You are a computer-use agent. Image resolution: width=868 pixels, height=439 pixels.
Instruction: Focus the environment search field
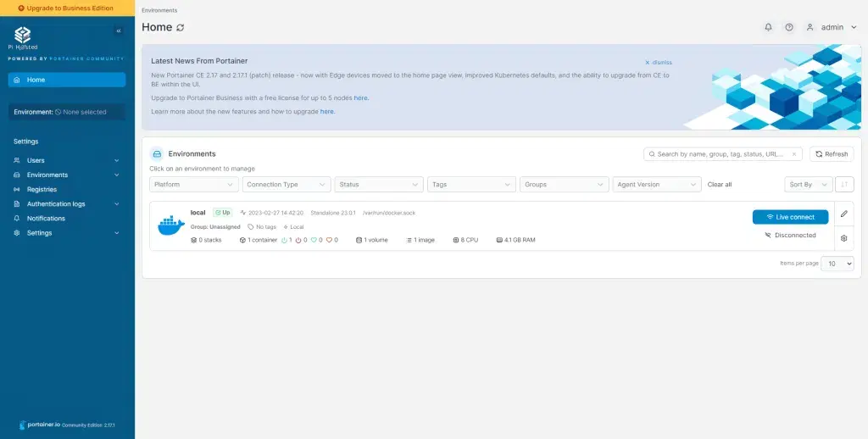pyautogui.click(x=723, y=154)
